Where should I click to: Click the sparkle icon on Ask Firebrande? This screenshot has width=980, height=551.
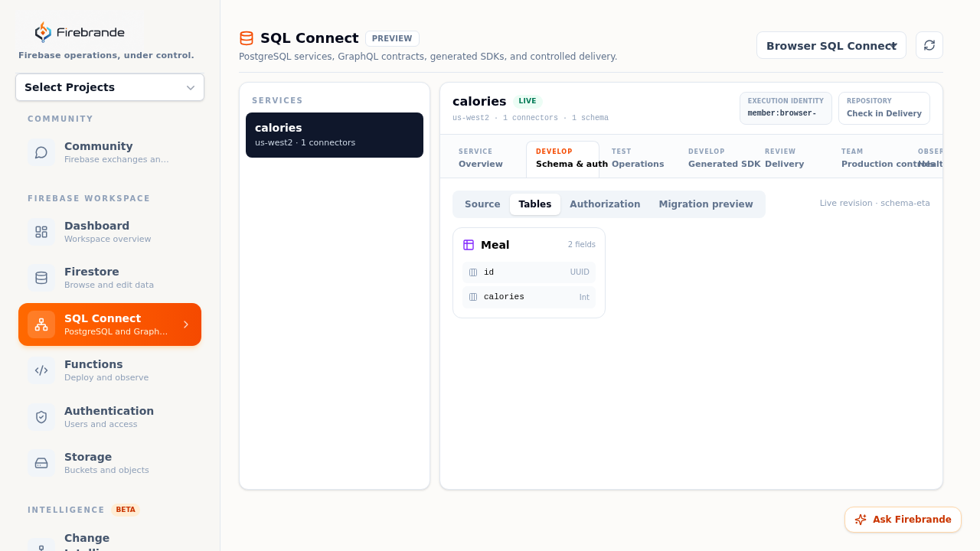(861, 520)
